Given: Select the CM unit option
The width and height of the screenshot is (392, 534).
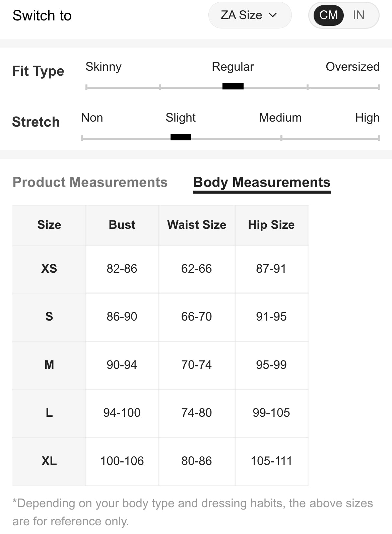Looking at the screenshot, I should coord(328,15).
